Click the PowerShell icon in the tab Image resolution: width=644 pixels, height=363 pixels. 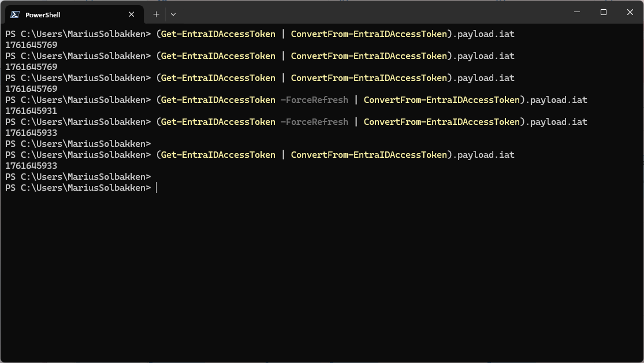(x=15, y=14)
